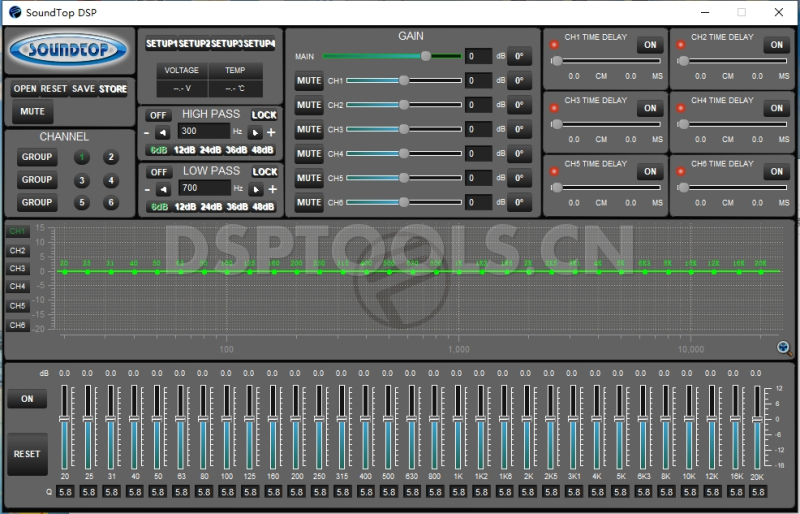Click High Pass minus button
Screen dimensions: 800x514
[x=147, y=133]
